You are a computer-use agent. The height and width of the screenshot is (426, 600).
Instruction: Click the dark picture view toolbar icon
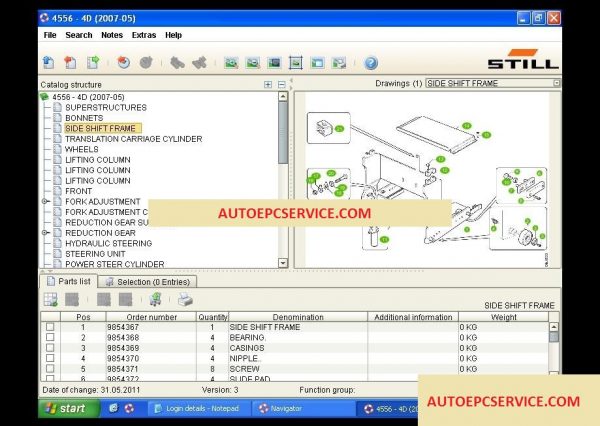274,63
